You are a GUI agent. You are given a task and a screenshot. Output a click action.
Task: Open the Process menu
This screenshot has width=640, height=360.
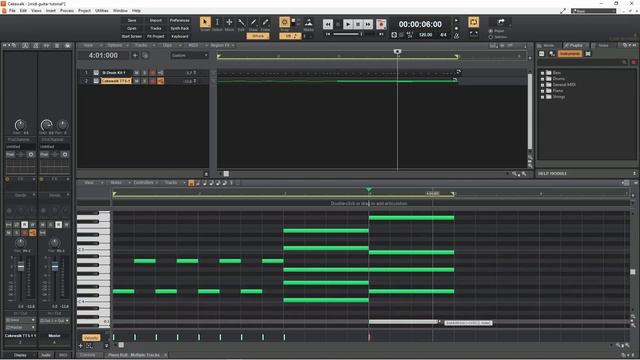coord(67,11)
